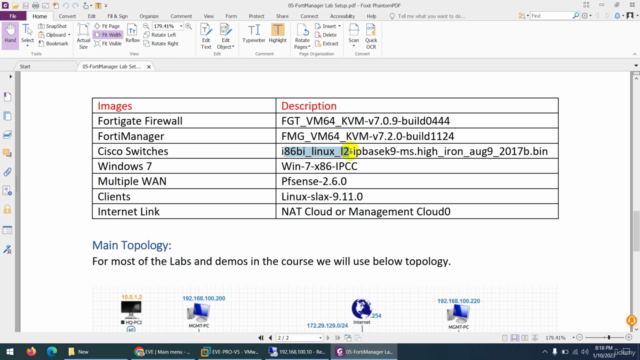640x360 pixels.
Task: Go to first page in status bar
Action: click(x=261, y=338)
